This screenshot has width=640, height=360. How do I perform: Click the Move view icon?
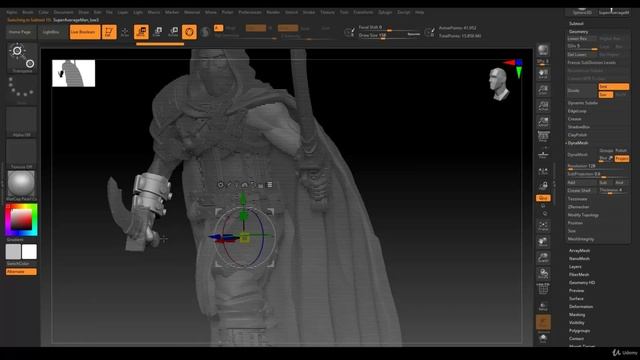[543, 242]
